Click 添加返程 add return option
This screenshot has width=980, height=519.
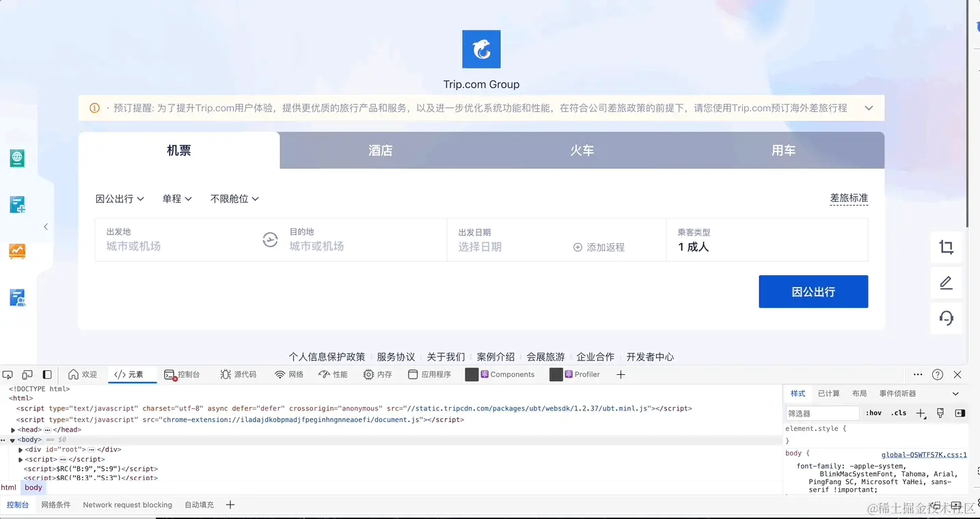599,247
